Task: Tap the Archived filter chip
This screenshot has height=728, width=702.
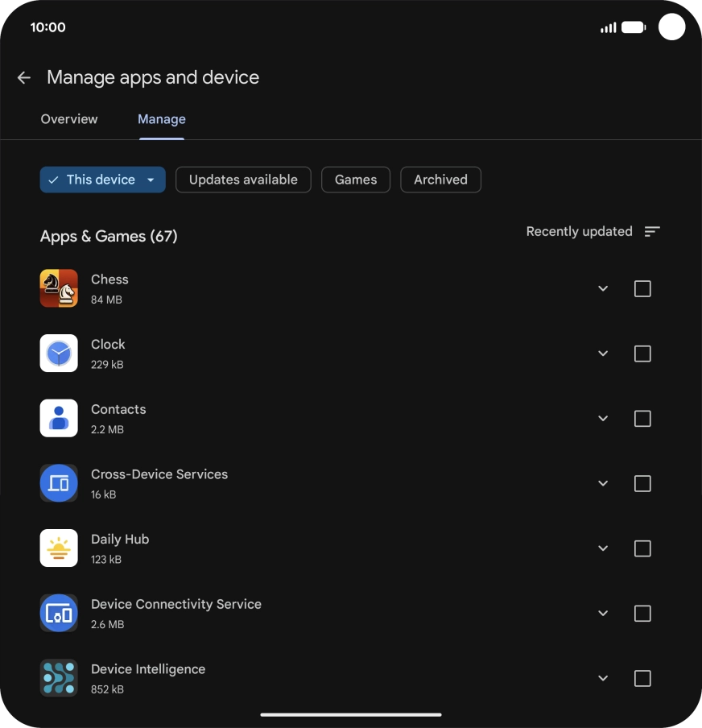Action: pos(440,180)
